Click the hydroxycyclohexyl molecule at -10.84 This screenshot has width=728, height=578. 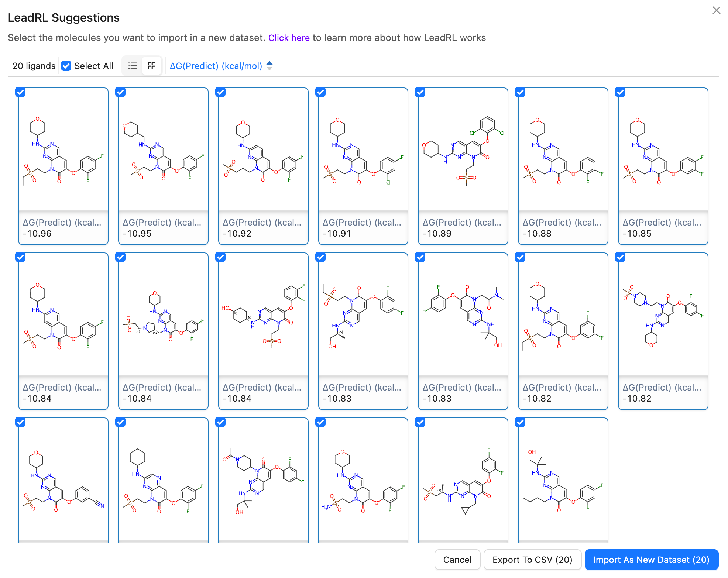263,316
